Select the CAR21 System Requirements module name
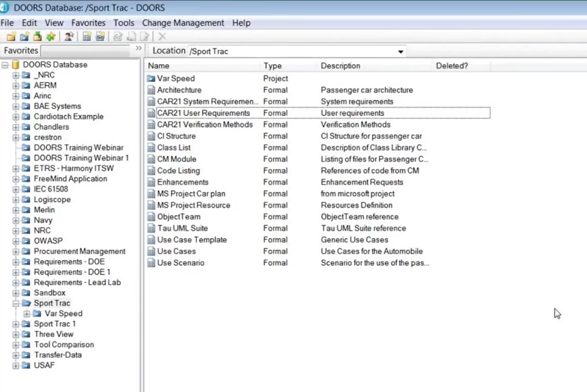The width and height of the screenshot is (587, 392). [208, 101]
